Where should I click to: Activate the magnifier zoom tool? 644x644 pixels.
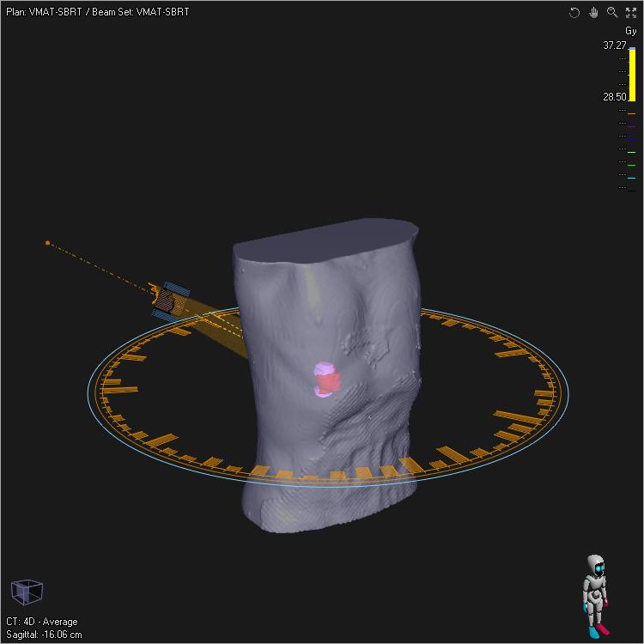pyautogui.click(x=612, y=12)
